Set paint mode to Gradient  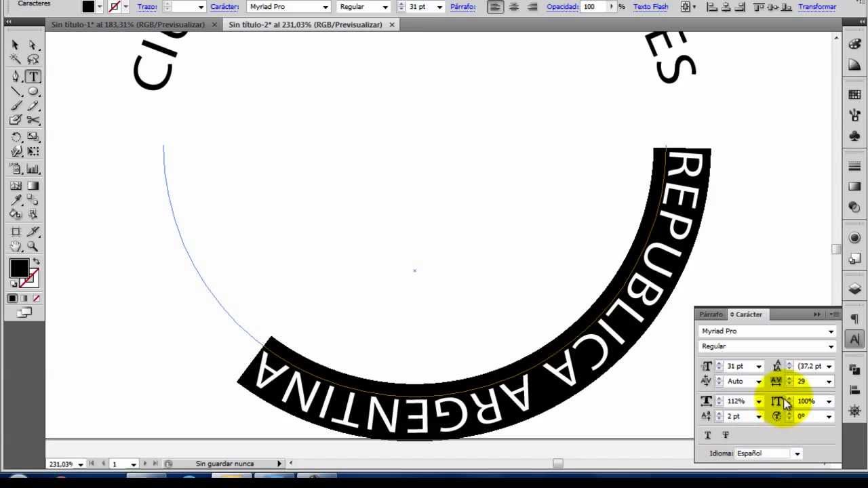(24, 298)
